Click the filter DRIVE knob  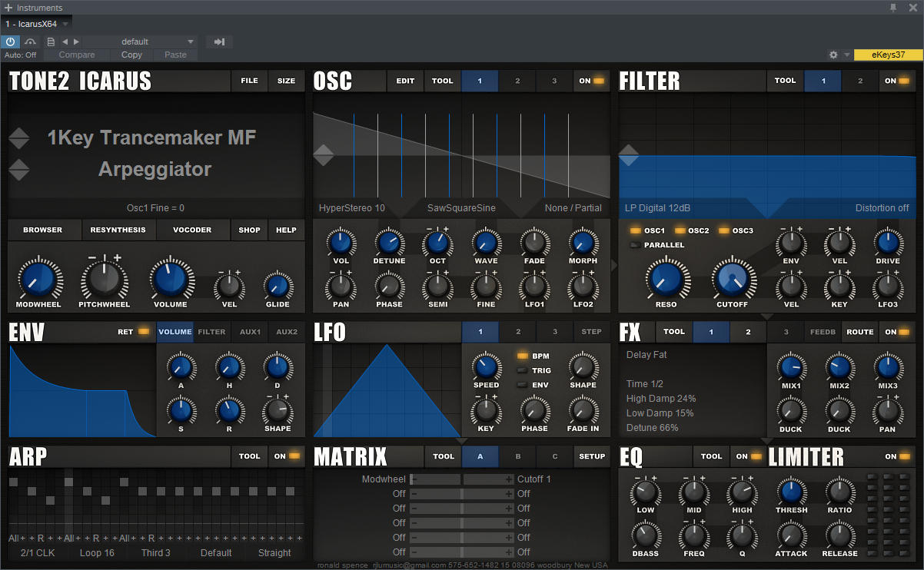(x=887, y=244)
